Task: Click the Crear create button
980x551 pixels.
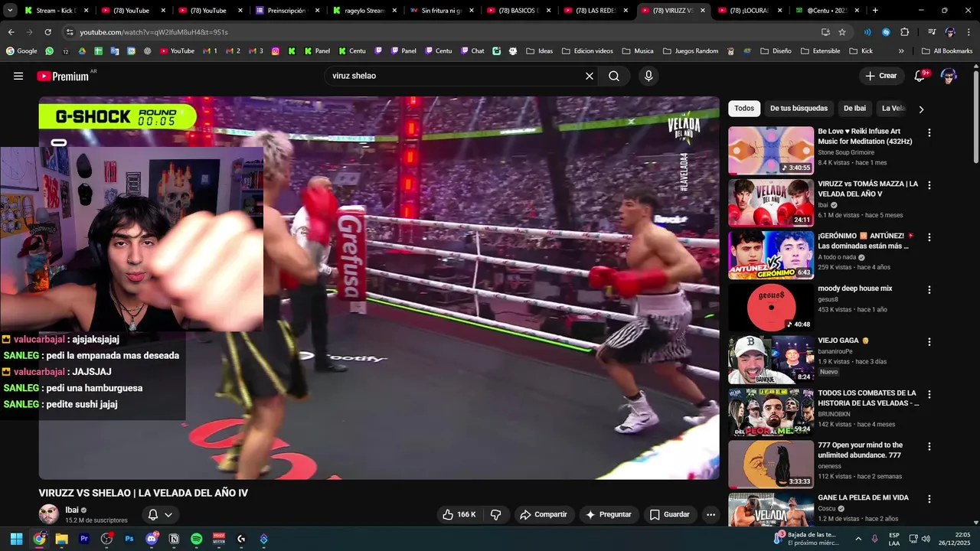Action: pyautogui.click(x=881, y=76)
